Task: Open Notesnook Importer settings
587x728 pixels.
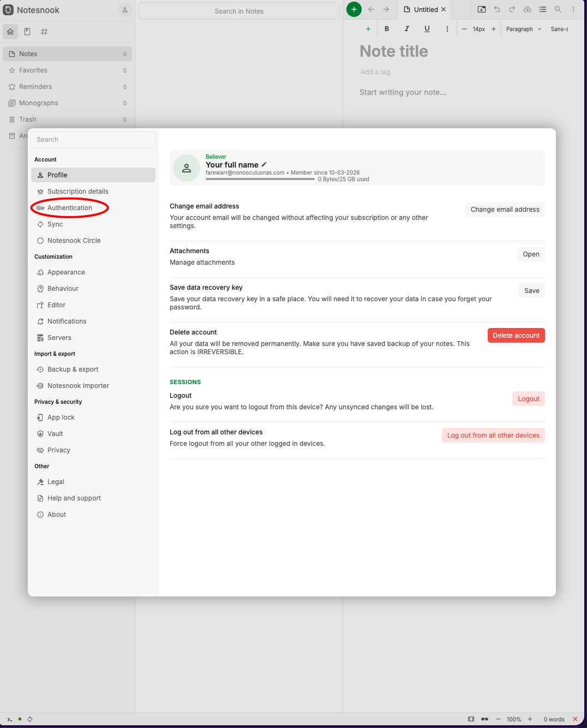Action: pyautogui.click(x=93, y=386)
